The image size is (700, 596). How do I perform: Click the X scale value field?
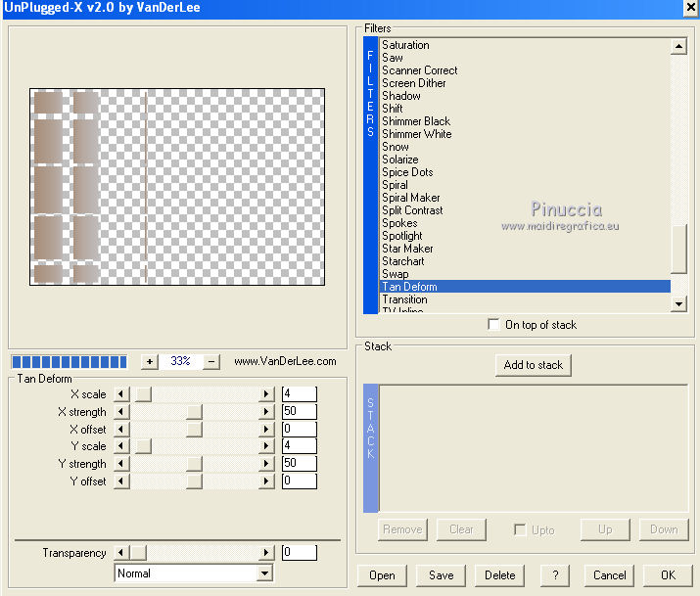(300, 394)
